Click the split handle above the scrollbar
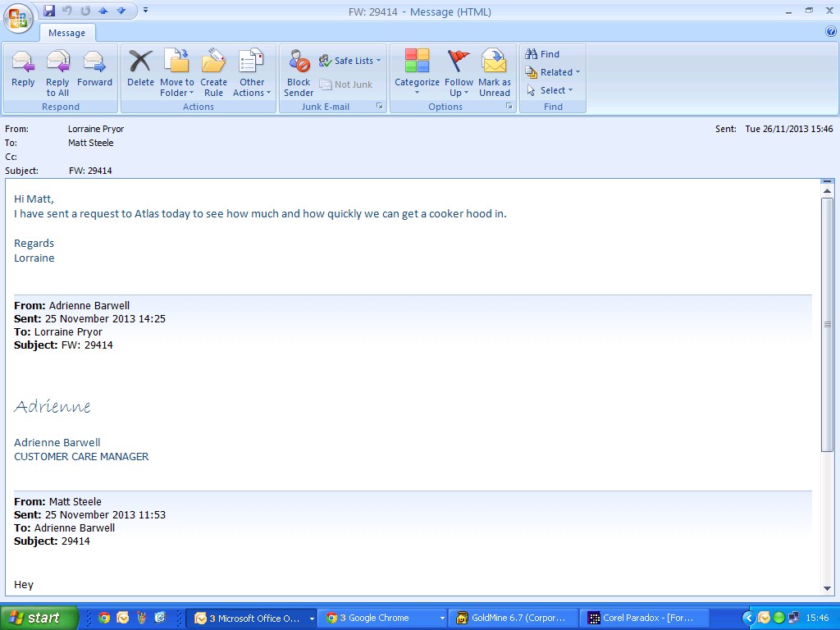 (x=827, y=181)
